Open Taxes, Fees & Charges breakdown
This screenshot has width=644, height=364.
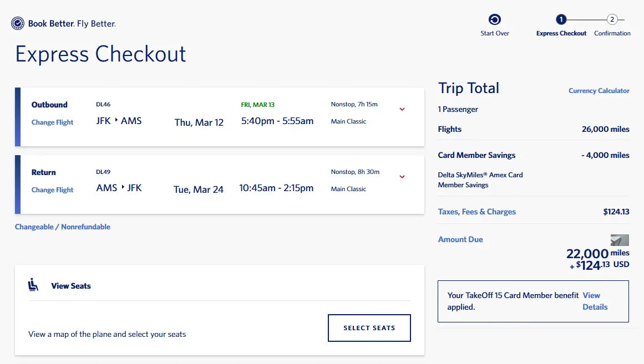click(476, 212)
